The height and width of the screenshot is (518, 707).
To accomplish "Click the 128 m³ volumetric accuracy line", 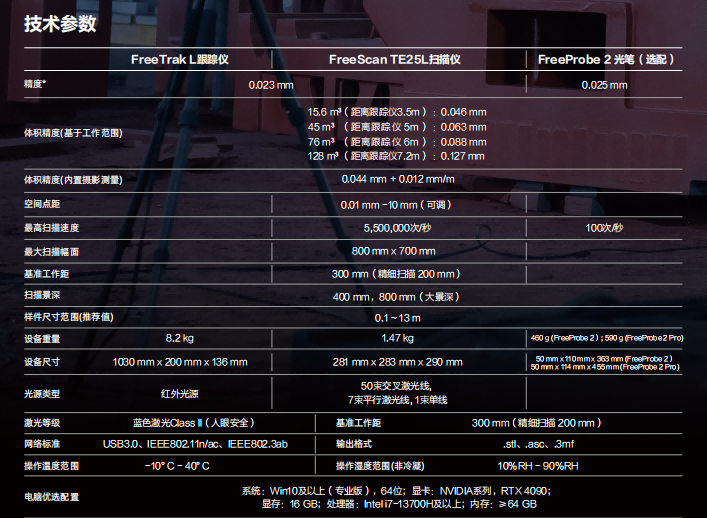I will tap(397, 156).
